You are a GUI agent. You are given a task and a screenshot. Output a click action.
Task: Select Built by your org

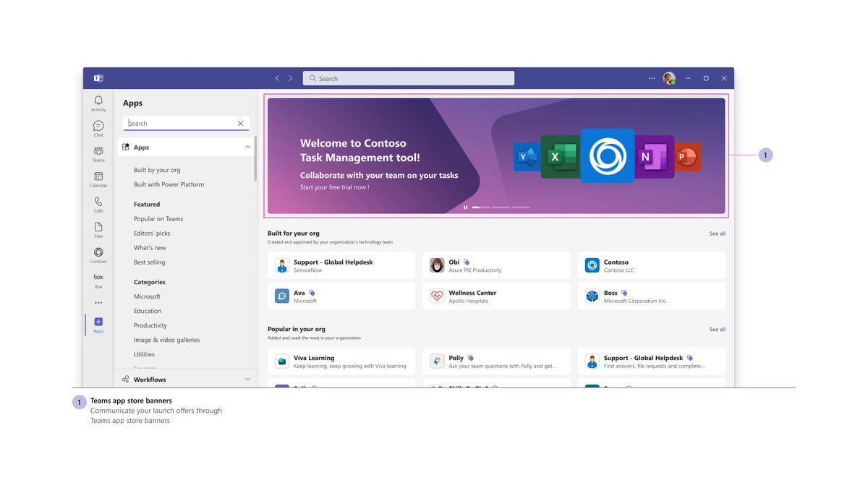point(157,170)
